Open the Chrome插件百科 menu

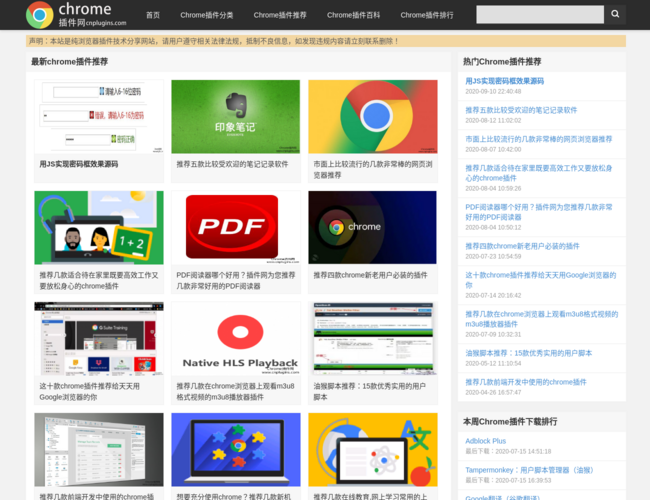[x=353, y=15]
